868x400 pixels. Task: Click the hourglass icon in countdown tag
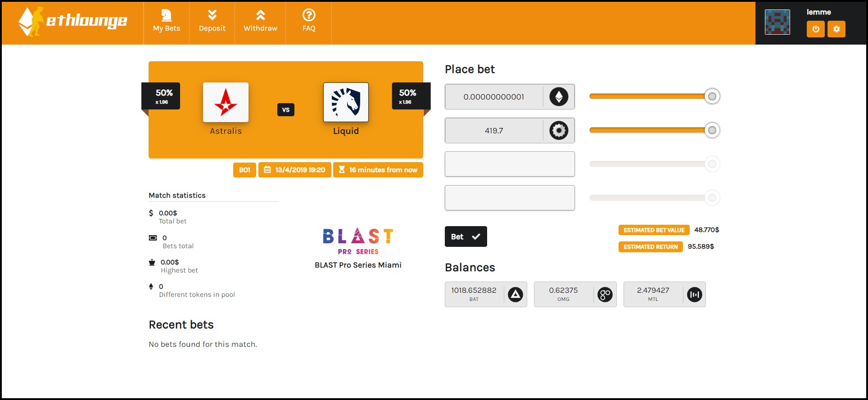(x=342, y=170)
